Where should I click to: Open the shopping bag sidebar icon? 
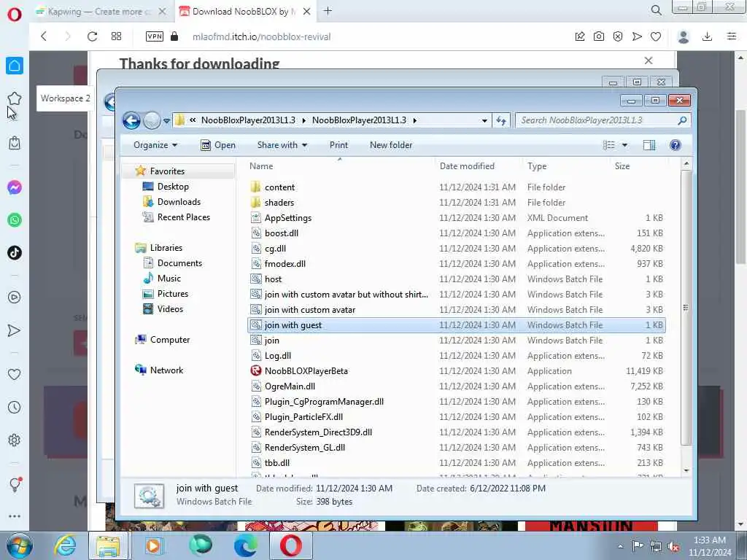(x=15, y=143)
